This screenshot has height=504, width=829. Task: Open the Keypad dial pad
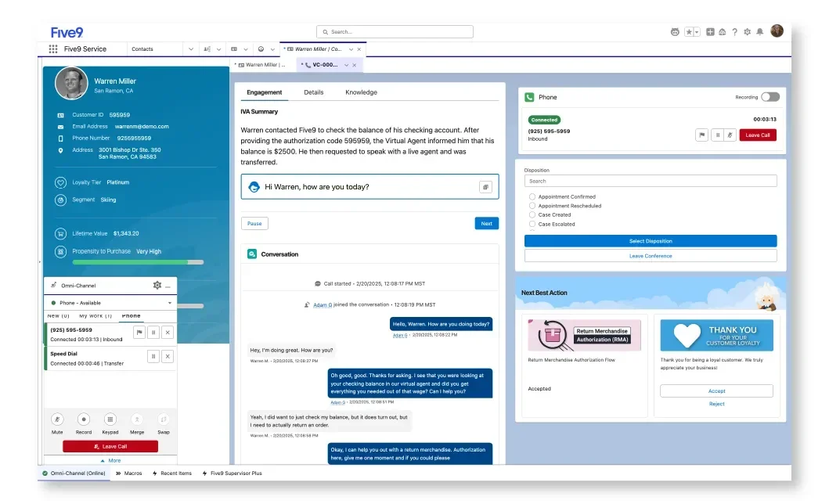click(110, 419)
